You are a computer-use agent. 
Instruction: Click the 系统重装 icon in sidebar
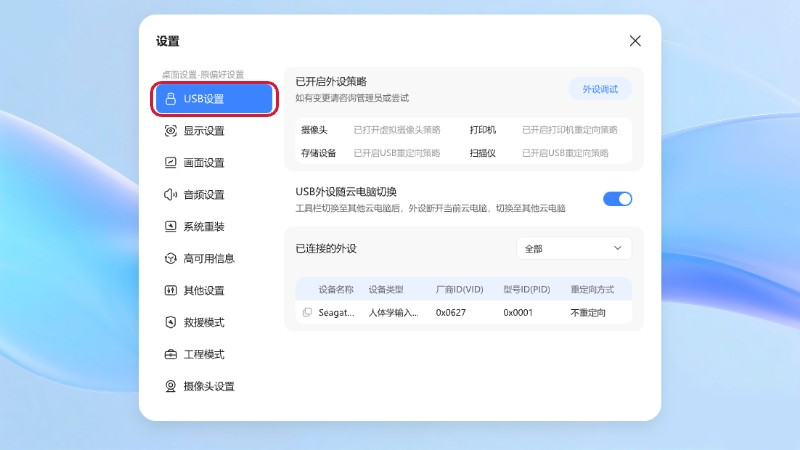(170, 227)
